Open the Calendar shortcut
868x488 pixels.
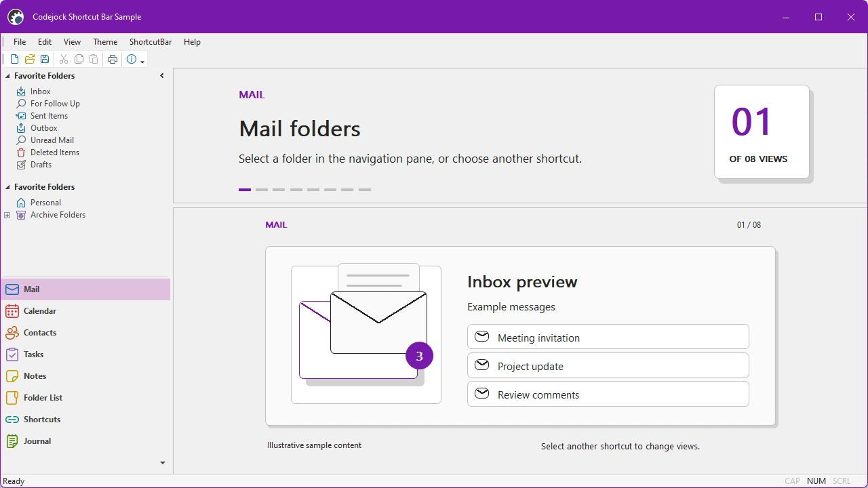(x=85, y=311)
